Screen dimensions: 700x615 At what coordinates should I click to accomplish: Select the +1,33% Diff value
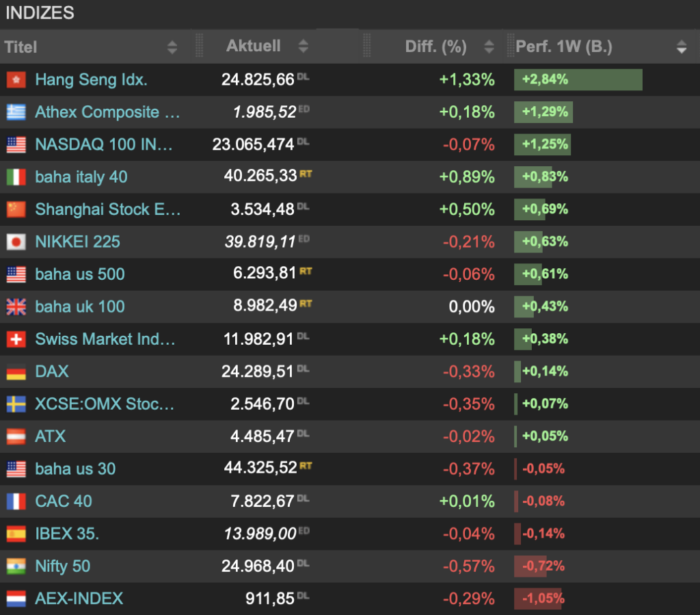467,80
